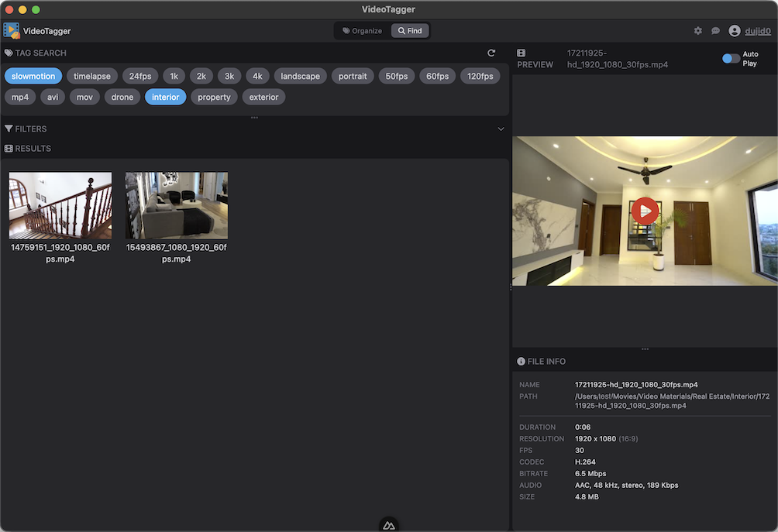Toggle the Auto Play switch
Viewport: 778px width, 532px height.
tap(730, 59)
